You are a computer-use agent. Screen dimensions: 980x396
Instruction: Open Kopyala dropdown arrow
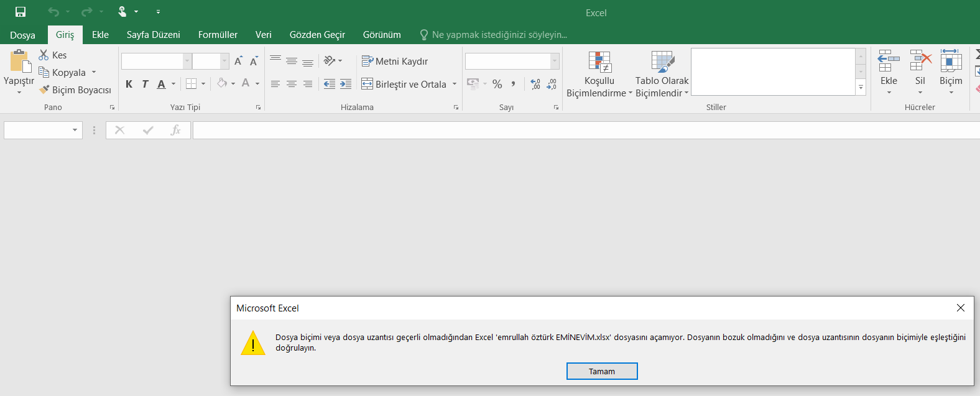click(94, 73)
